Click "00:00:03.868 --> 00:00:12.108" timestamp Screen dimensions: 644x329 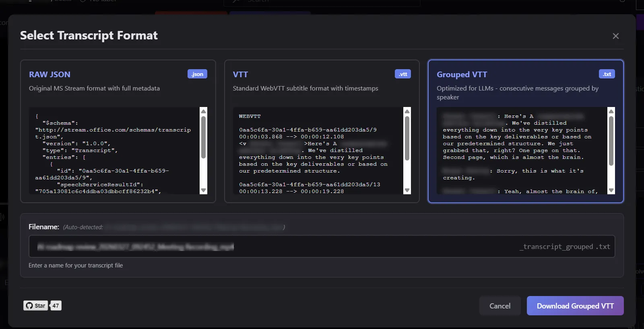tap(291, 137)
